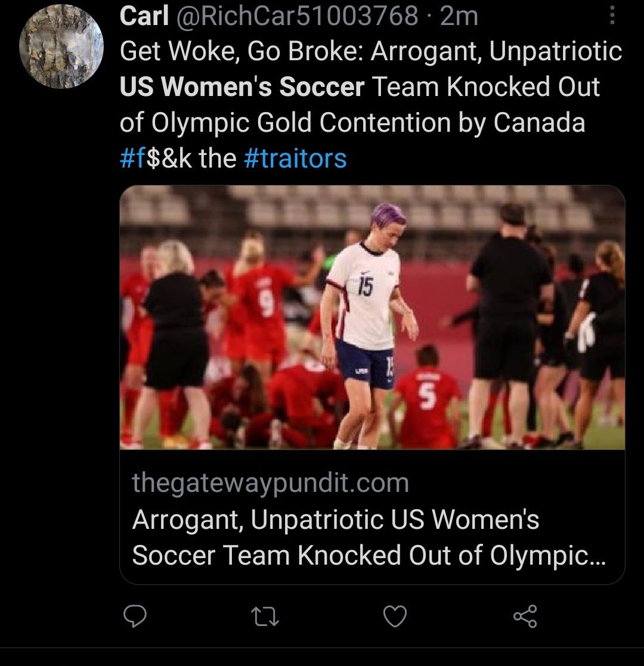Reply to Carl's tweet

pos(135,617)
